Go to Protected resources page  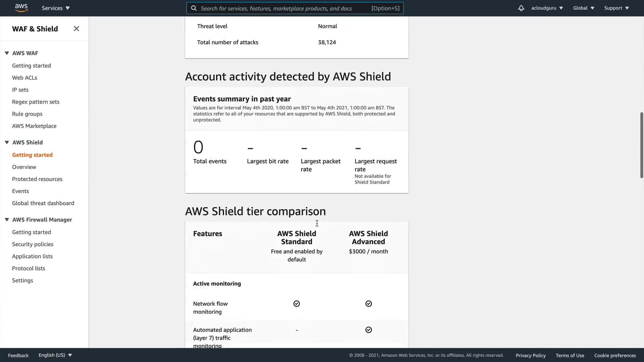pos(37,179)
